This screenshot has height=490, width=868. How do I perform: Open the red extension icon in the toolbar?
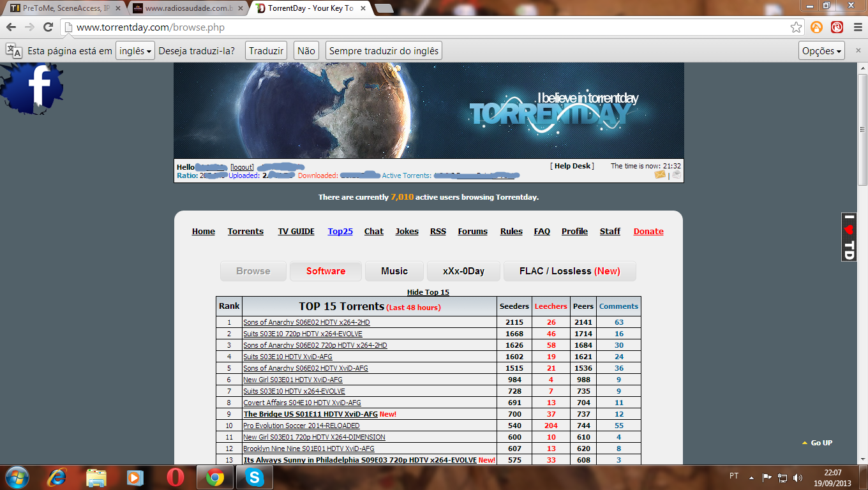pos(837,27)
